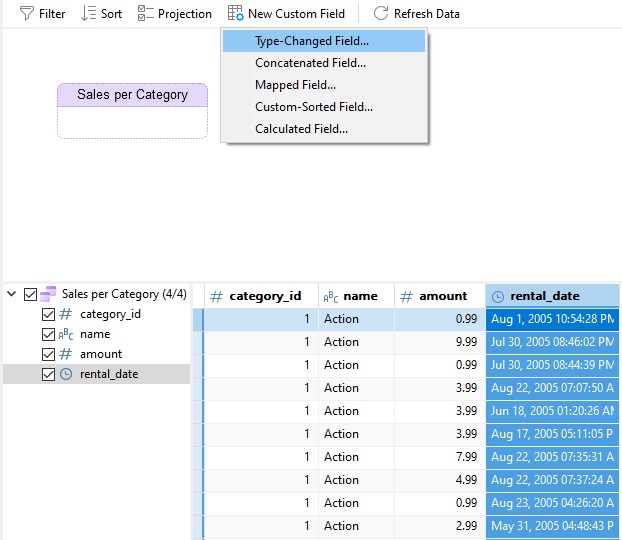This screenshot has height=540, width=622.
Task: Click the Sales per Category stacked tables icon
Action: click(48, 294)
